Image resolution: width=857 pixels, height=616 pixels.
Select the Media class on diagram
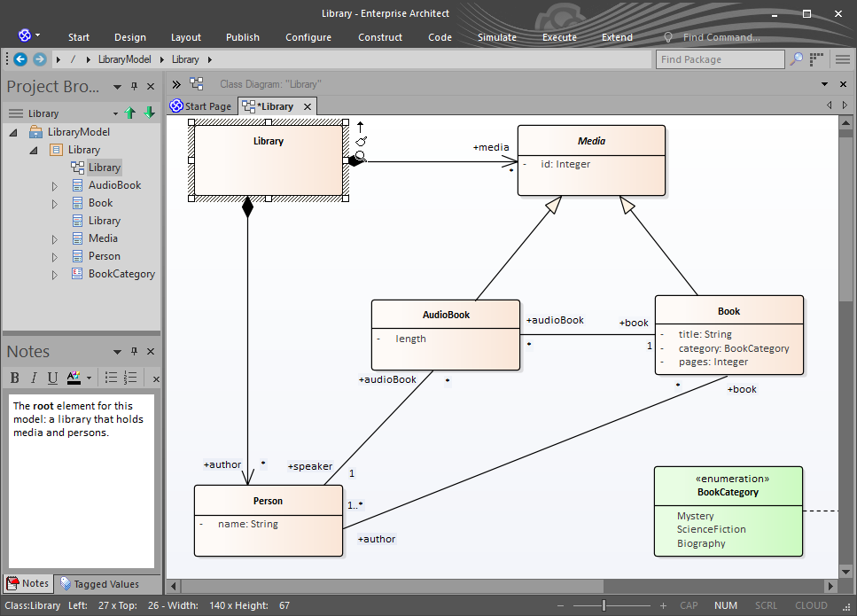pyautogui.click(x=591, y=160)
